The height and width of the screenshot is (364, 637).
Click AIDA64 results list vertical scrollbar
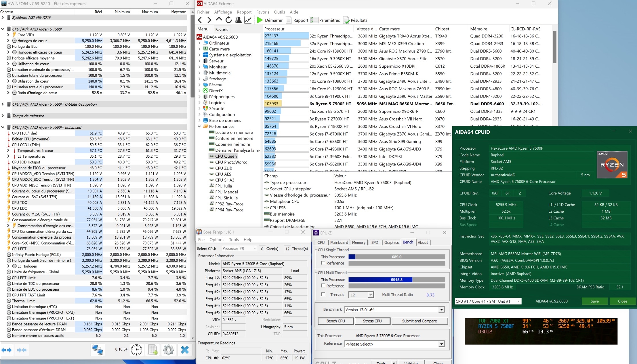(554, 47)
